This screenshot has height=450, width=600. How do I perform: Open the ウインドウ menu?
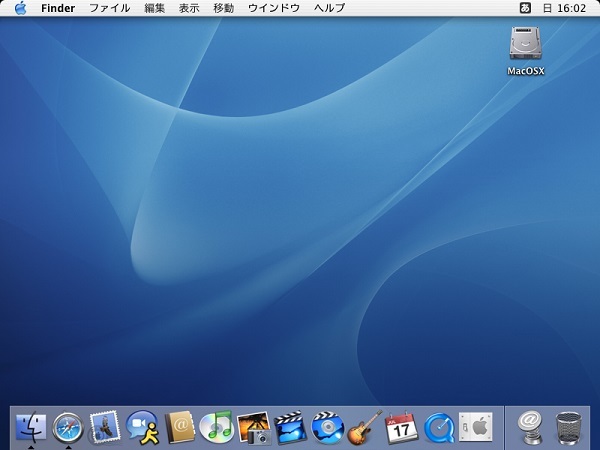pyautogui.click(x=274, y=8)
